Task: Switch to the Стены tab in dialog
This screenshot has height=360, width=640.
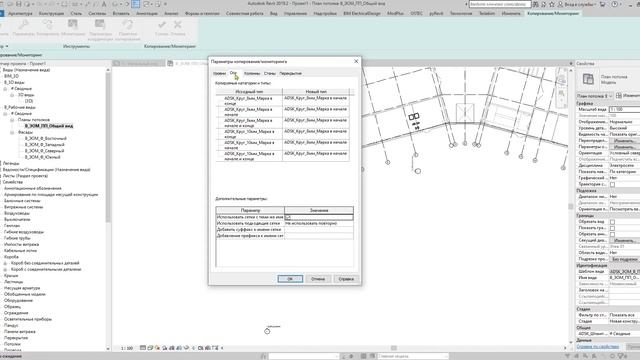Action: pyautogui.click(x=269, y=73)
